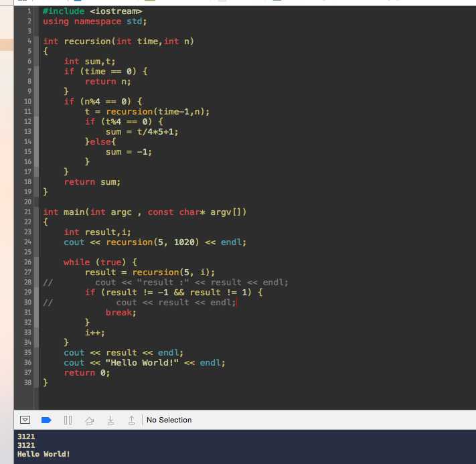Click the Step Out debug icon
476x464 pixels.
coord(131,420)
